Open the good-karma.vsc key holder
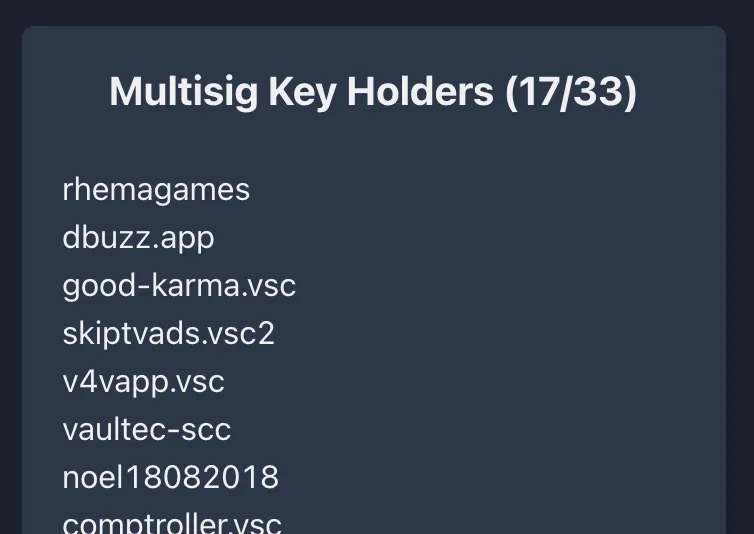Image resolution: width=754 pixels, height=534 pixels. [179, 285]
